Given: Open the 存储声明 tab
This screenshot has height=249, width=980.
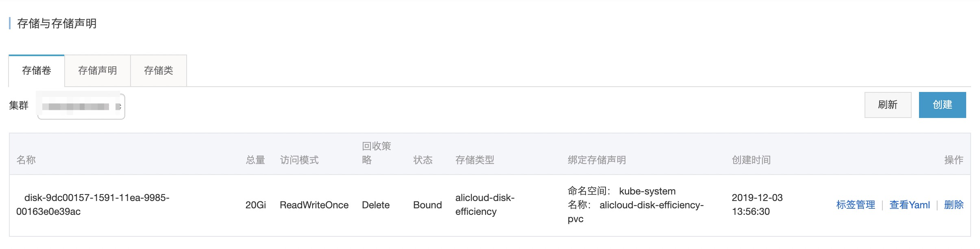Looking at the screenshot, I should (x=98, y=71).
